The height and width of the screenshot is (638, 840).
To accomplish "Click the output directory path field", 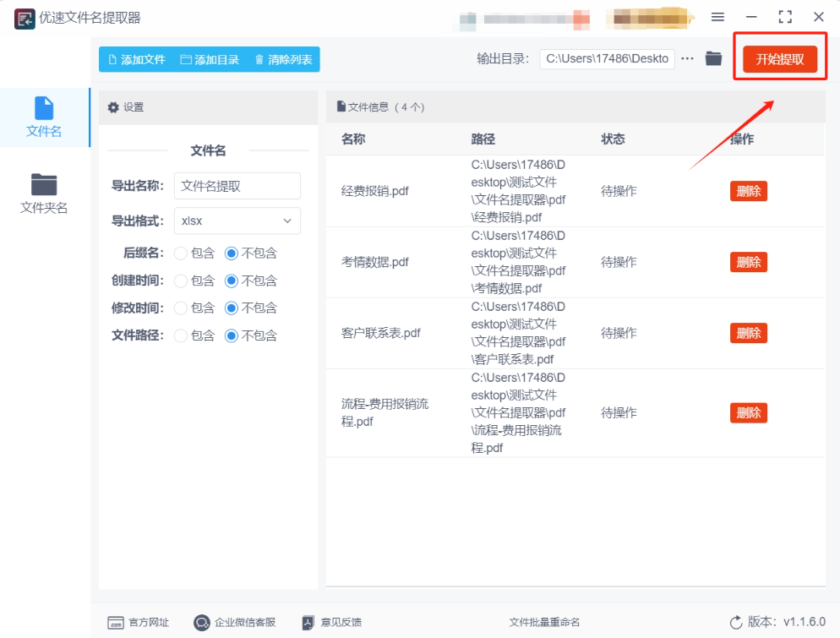I will pyautogui.click(x=607, y=59).
